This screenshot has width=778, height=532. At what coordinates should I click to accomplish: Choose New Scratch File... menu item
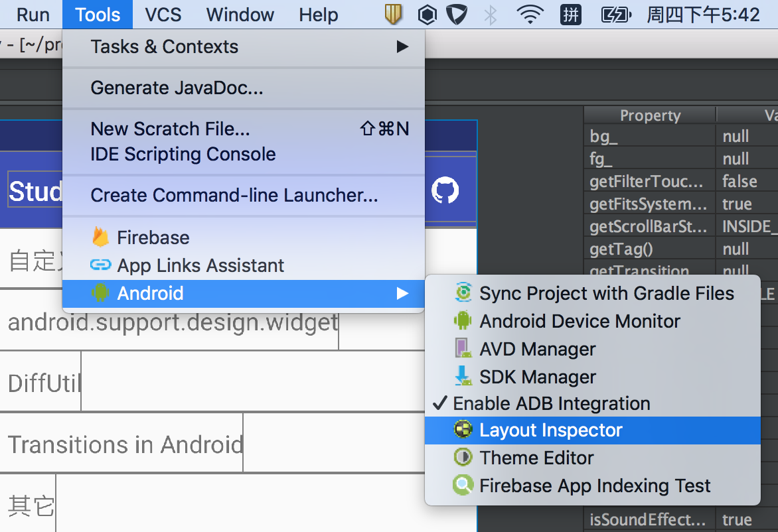click(x=243, y=129)
